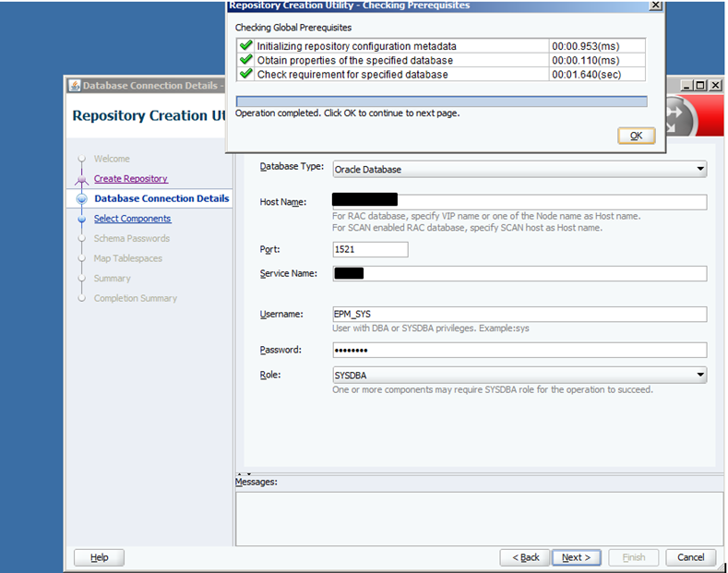Image resolution: width=728 pixels, height=573 pixels.
Task: Click the green check beside Initializing repository metadata
Action: 245,46
